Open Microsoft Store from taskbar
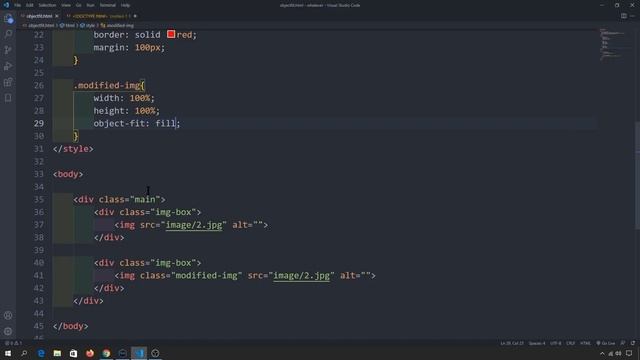The width and height of the screenshot is (640, 360). click(73, 353)
